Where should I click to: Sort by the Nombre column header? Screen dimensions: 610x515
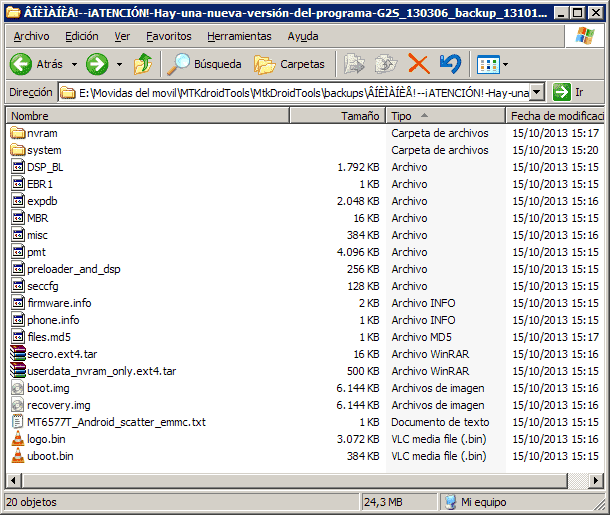148,116
